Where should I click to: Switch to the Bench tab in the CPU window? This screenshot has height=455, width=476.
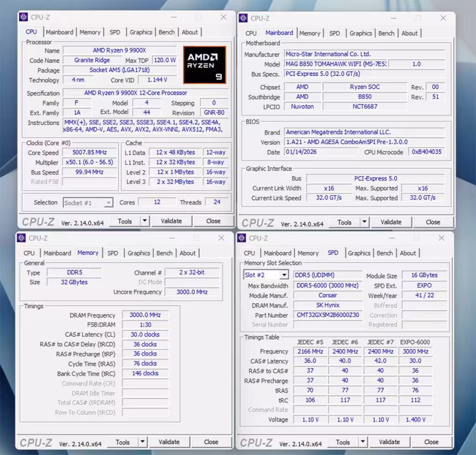166,32
